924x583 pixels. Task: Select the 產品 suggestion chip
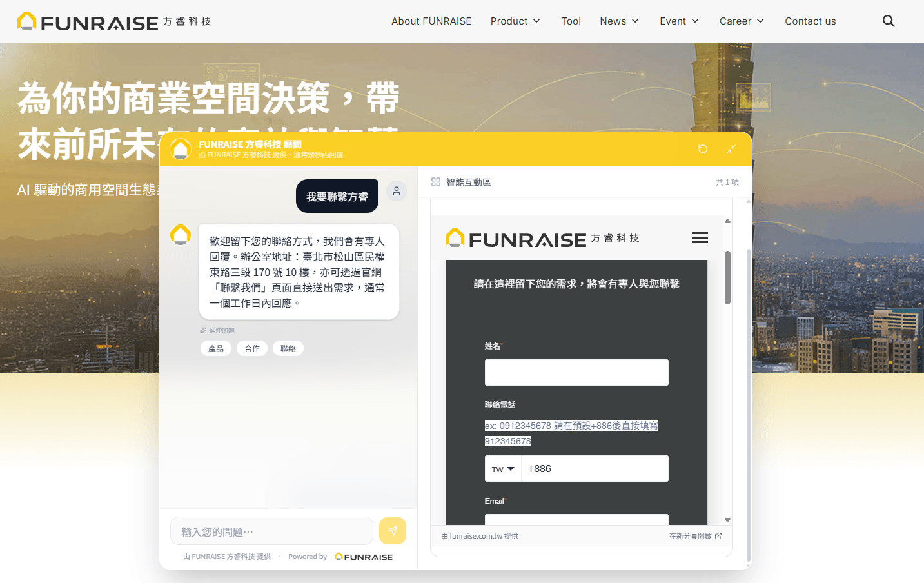[x=216, y=348]
